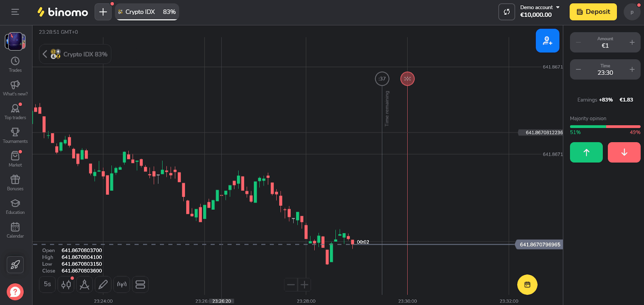Click the Majority opinion bar

pyautogui.click(x=605, y=127)
